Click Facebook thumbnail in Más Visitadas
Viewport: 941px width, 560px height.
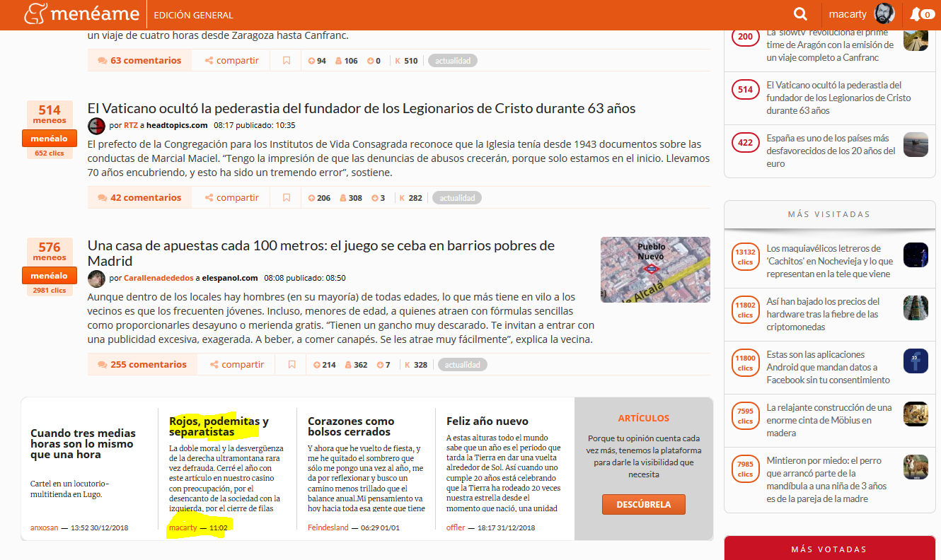pos(916,361)
